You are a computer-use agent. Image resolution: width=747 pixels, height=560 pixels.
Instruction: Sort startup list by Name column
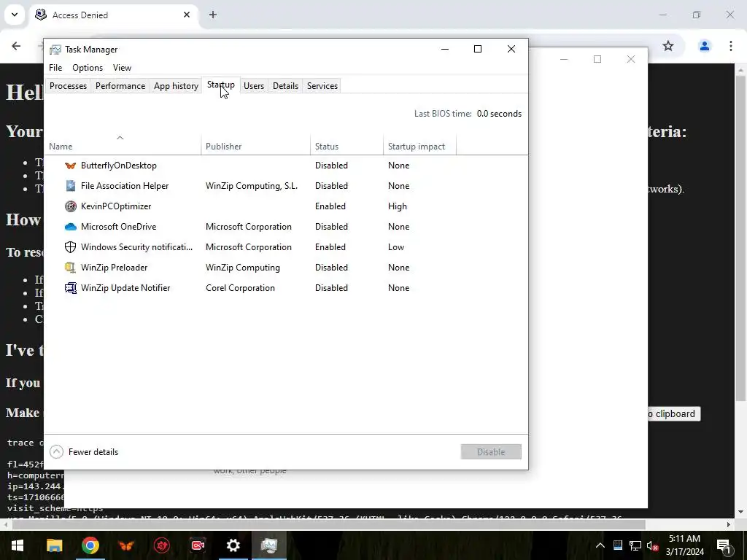[x=123, y=146]
